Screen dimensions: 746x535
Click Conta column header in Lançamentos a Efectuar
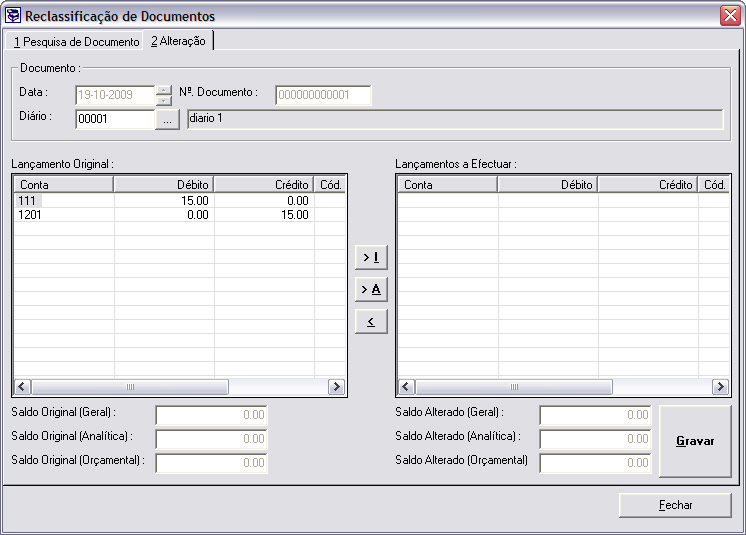point(448,185)
